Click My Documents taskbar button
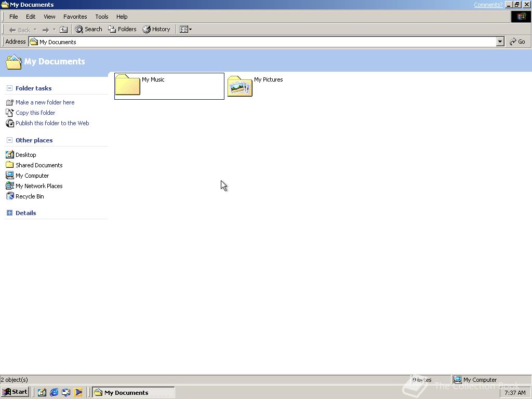Image resolution: width=532 pixels, height=399 pixels. (134, 393)
